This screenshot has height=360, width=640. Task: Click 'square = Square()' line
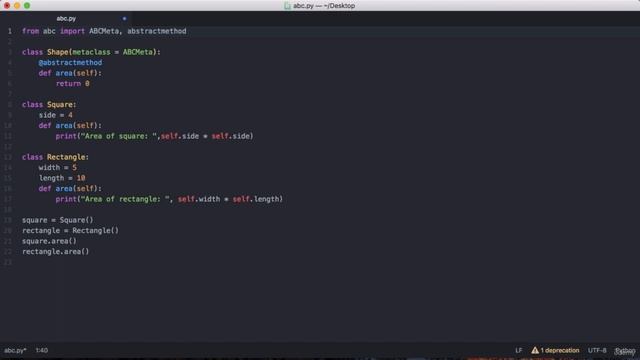point(58,220)
